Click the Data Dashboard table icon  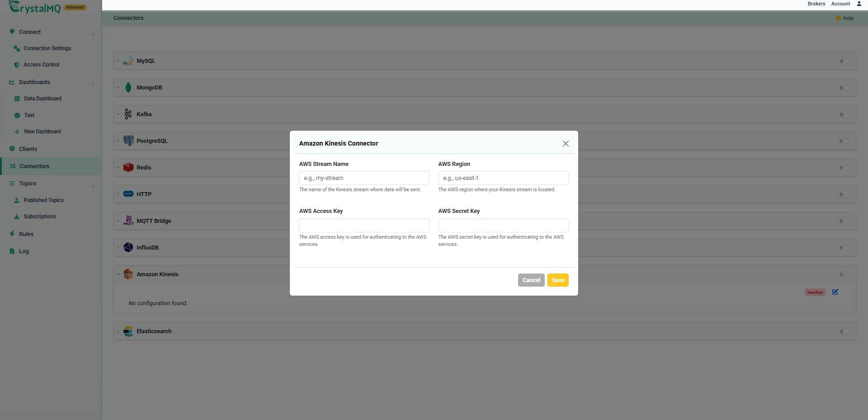17,99
